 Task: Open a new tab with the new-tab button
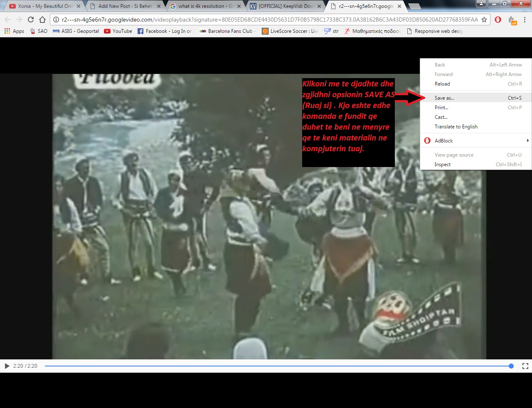pos(414,6)
